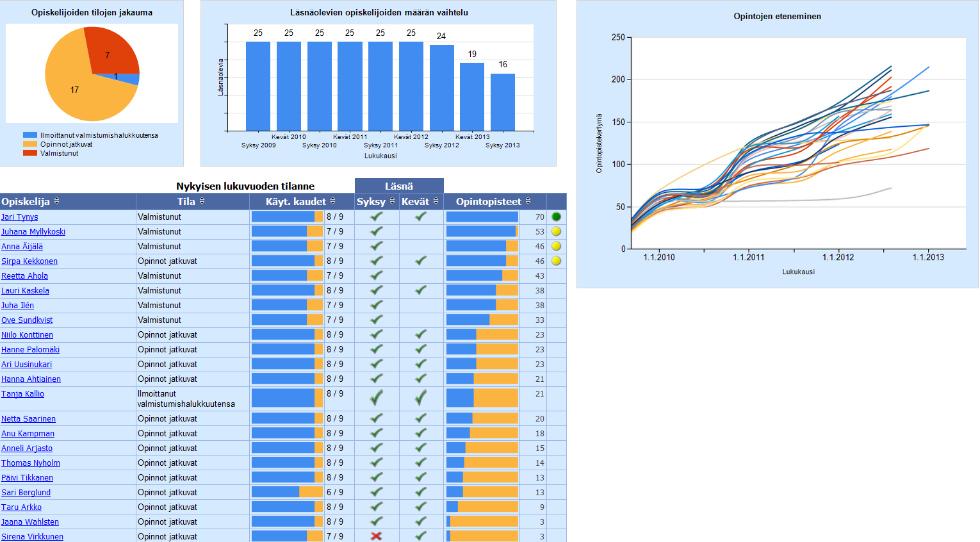980x542 pixels.
Task: Click Kevät checkmark for Lauri Kaskela
Action: pos(421,290)
